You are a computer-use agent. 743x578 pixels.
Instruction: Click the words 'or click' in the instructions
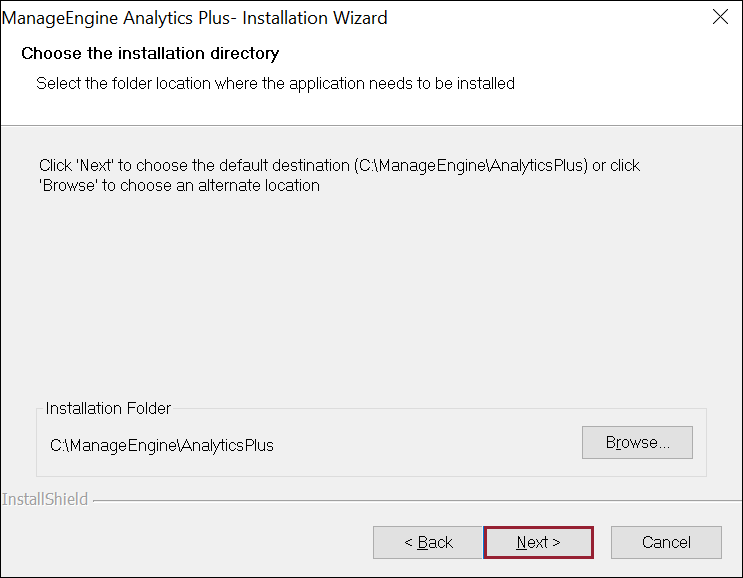(616, 165)
